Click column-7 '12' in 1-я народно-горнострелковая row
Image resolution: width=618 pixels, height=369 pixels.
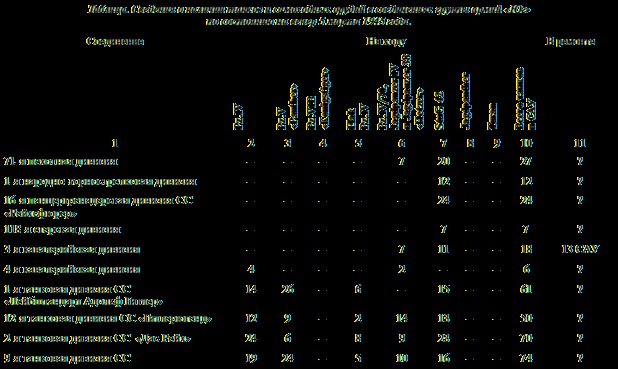443,181
